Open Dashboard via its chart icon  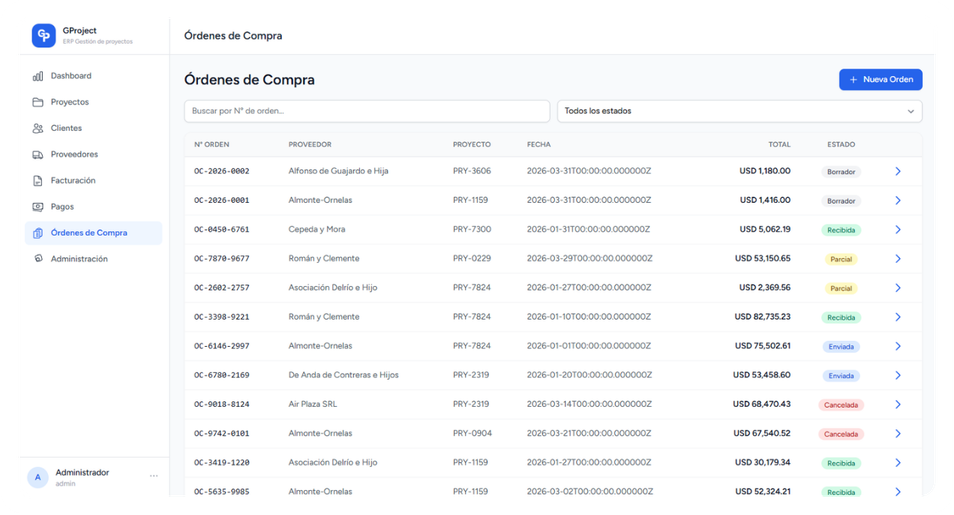tap(38, 76)
